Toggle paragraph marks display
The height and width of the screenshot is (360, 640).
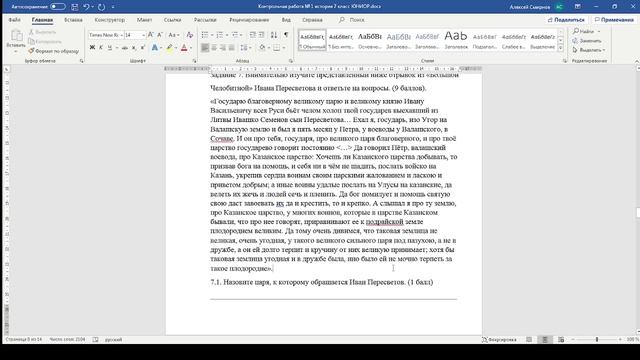point(286,35)
